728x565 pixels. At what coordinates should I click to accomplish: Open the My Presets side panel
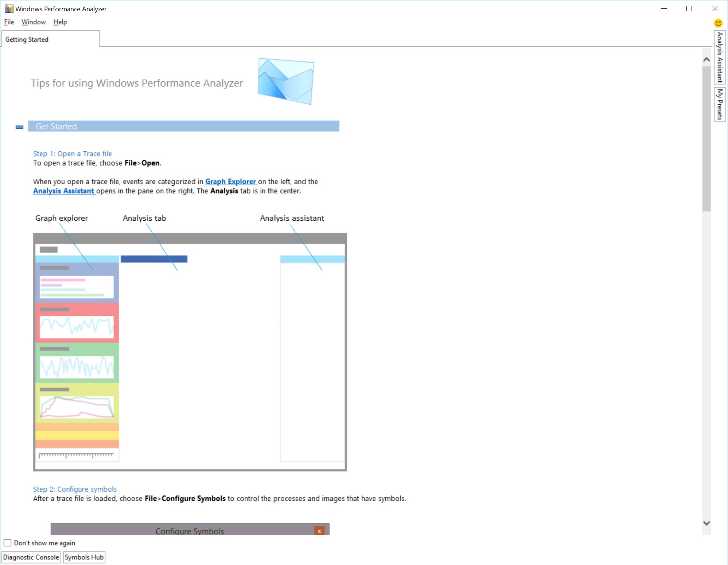point(719,104)
